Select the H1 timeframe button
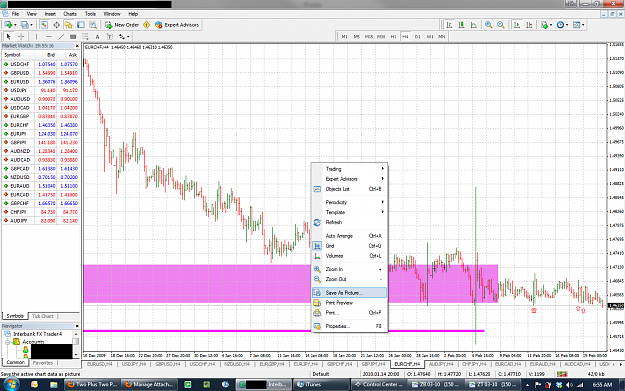 pyautogui.click(x=393, y=37)
